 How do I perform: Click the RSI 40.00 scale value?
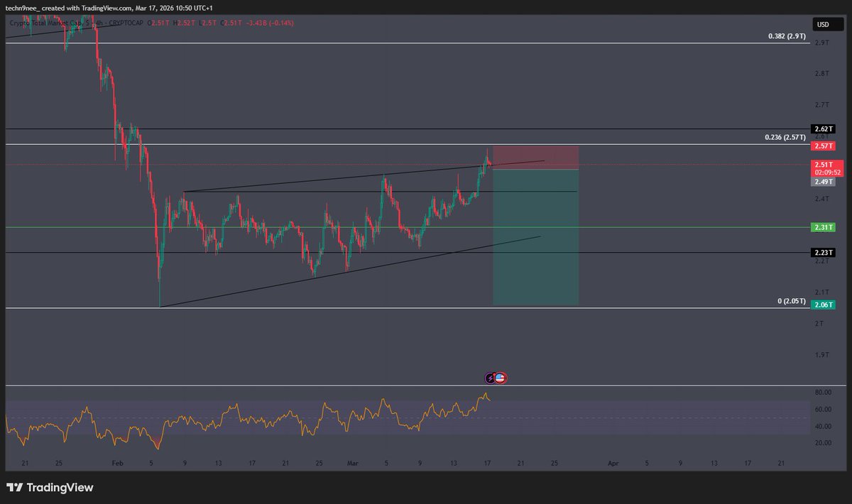point(823,426)
